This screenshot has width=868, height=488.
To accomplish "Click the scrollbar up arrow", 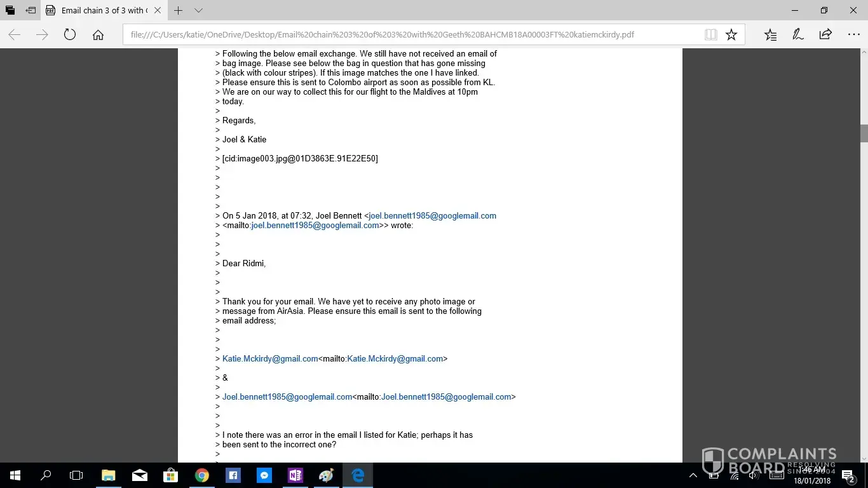I will [864, 53].
